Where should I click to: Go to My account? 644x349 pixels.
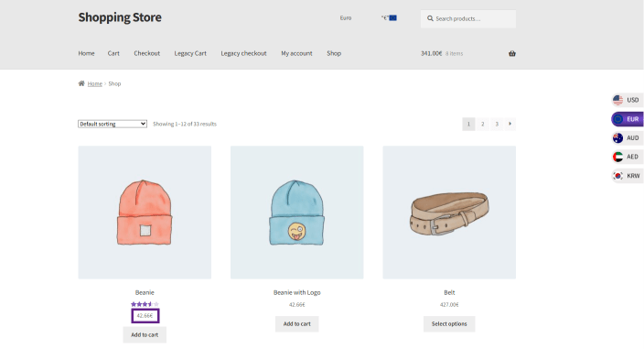(x=296, y=53)
